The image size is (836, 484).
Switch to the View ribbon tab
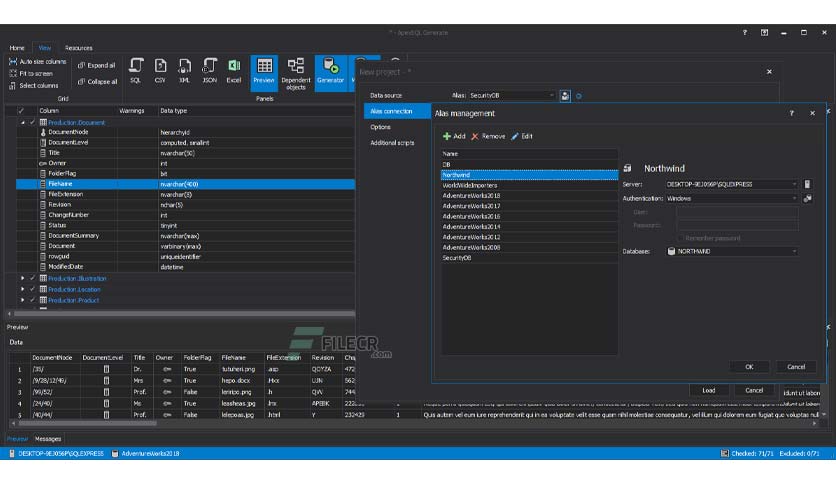pos(45,48)
